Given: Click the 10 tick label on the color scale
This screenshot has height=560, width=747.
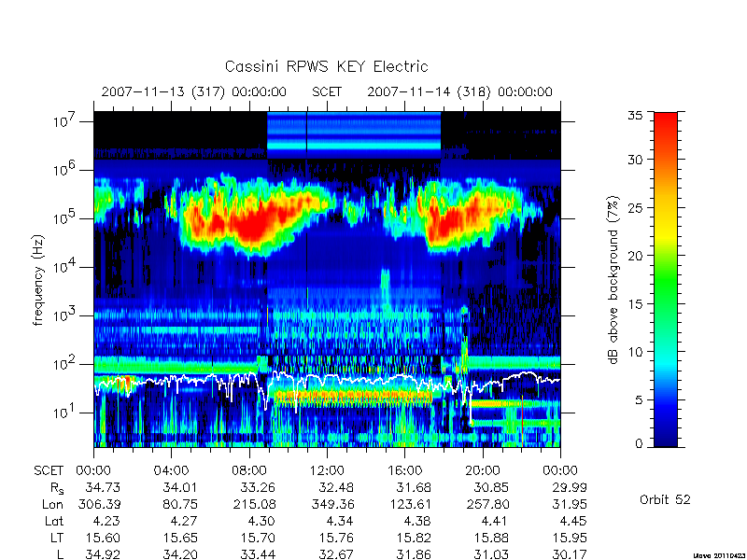Looking at the screenshot, I should coord(635,352).
